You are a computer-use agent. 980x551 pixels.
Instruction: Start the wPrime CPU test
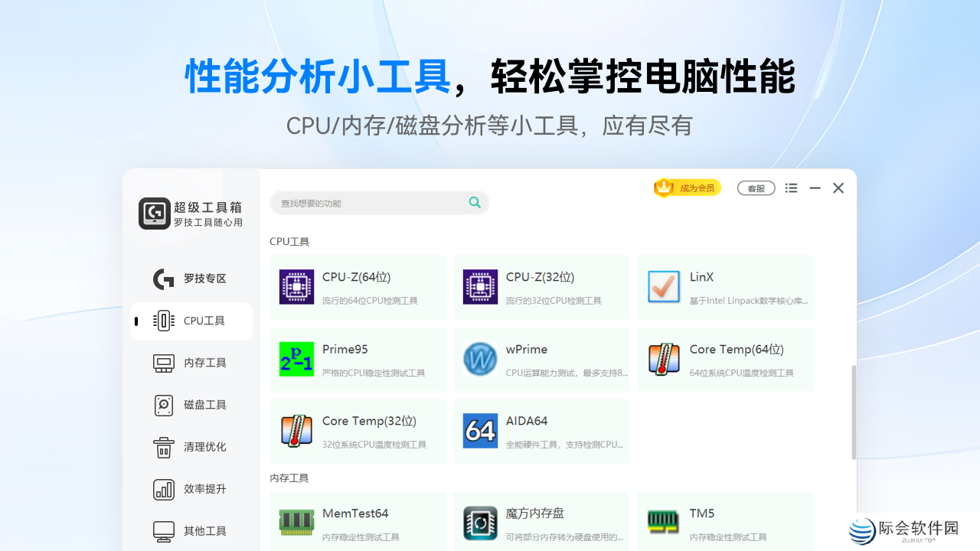[x=541, y=358]
